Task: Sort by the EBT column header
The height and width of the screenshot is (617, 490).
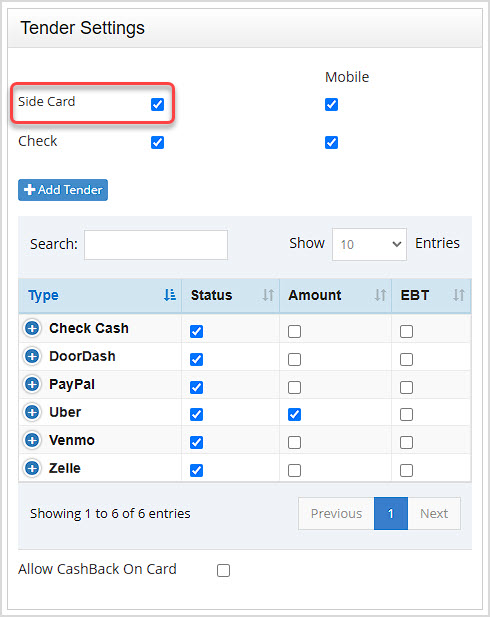Action: click(431, 296)
